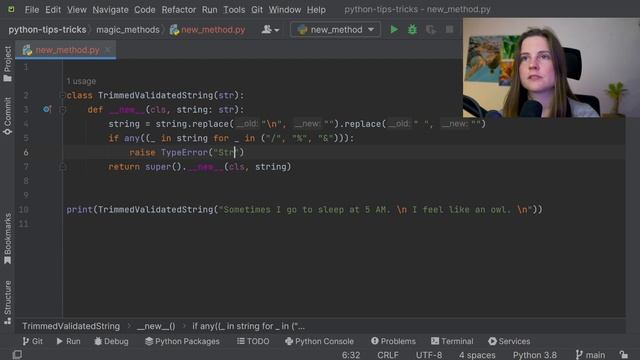640x360 pixels.
Task: Place cursor in the TypeError string on line 6
Action: tap(226, 153)
